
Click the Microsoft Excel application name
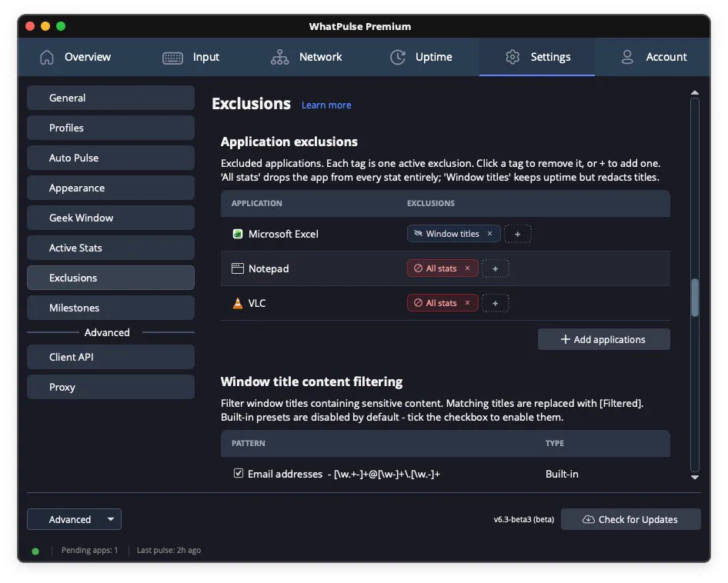(x=283, y=234)
